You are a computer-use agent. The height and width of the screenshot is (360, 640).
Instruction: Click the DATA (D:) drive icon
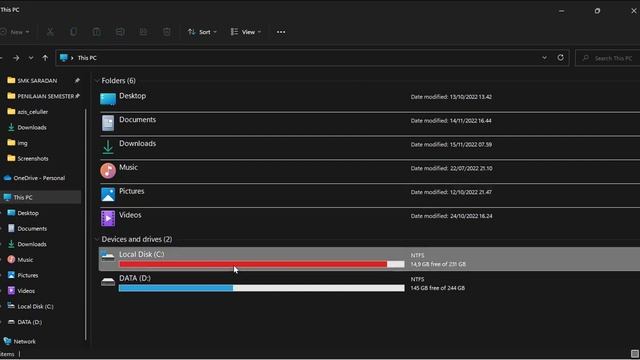tap(108, 282)
